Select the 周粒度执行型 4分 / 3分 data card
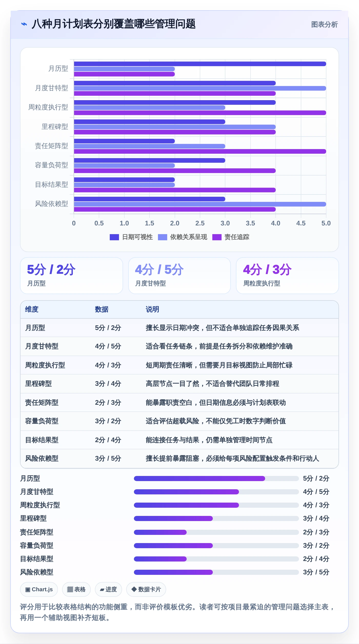359x644 pixels. (287, 276)
